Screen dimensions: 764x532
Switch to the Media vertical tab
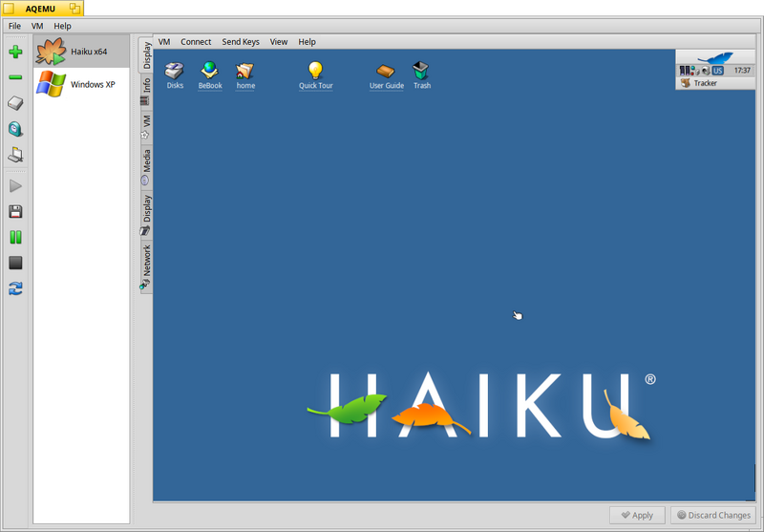[146, 167]
